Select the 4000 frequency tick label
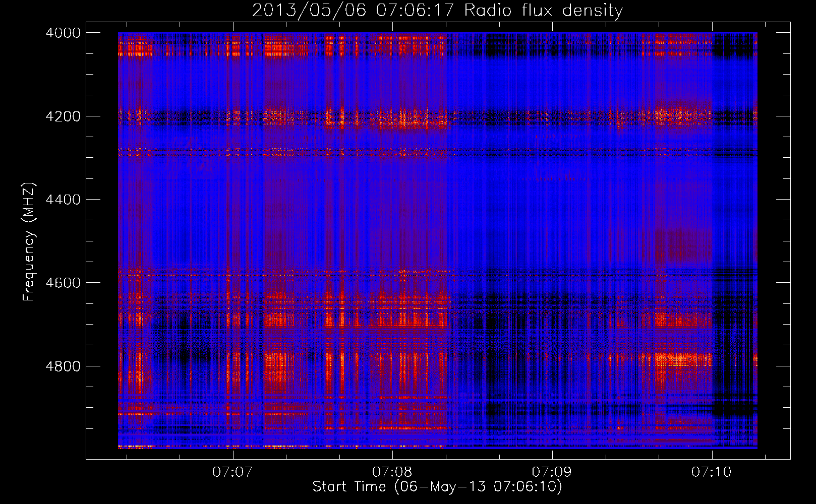 (63, 33)
